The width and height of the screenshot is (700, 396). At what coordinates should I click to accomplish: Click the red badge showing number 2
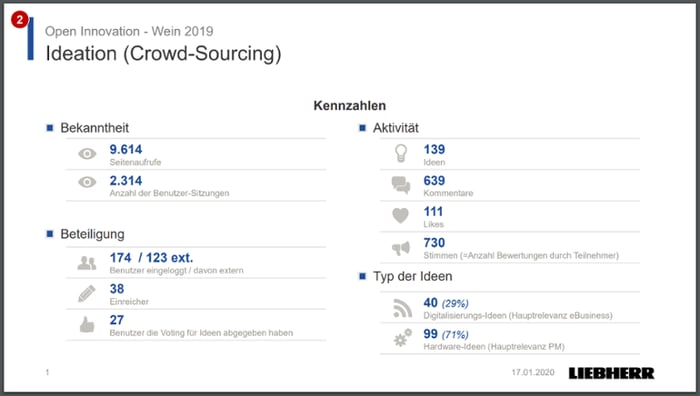[20, 20]
